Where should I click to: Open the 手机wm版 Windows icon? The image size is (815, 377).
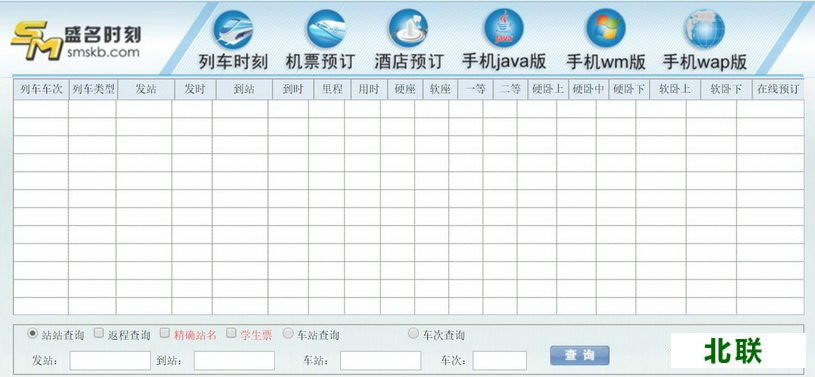606,29
